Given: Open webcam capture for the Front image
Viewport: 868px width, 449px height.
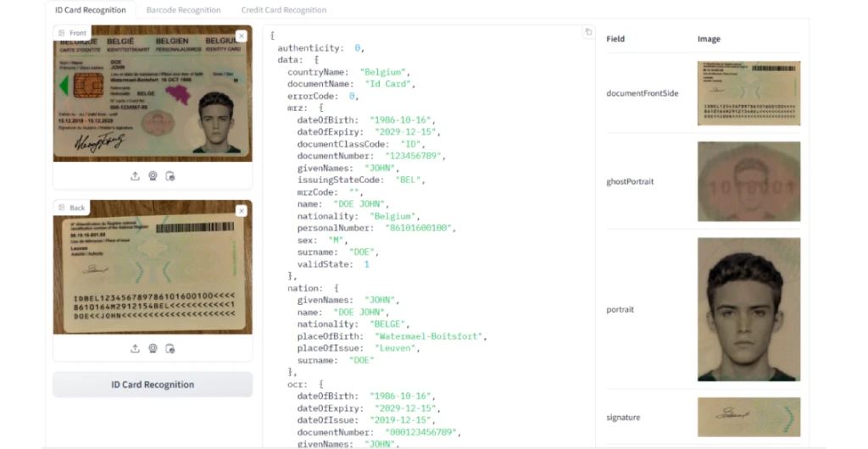Looking at the screenshot, I should click(x=153, y=176).
